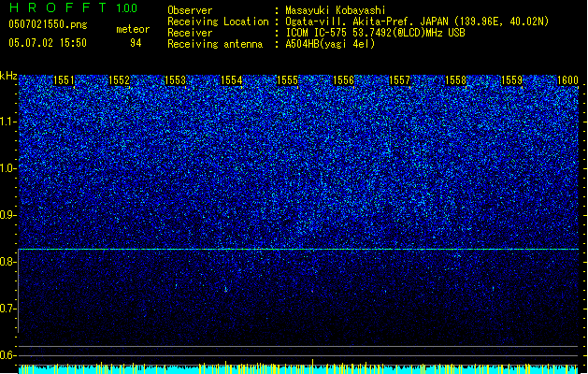
Task: Click the 1553 time marker
Action: [x=176, y=80]
